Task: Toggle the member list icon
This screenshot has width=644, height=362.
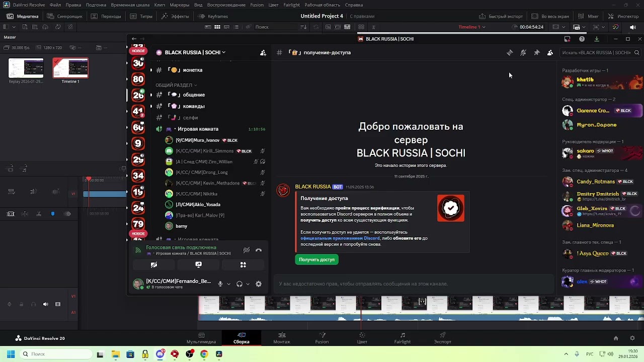Action: tap(550, 52)
